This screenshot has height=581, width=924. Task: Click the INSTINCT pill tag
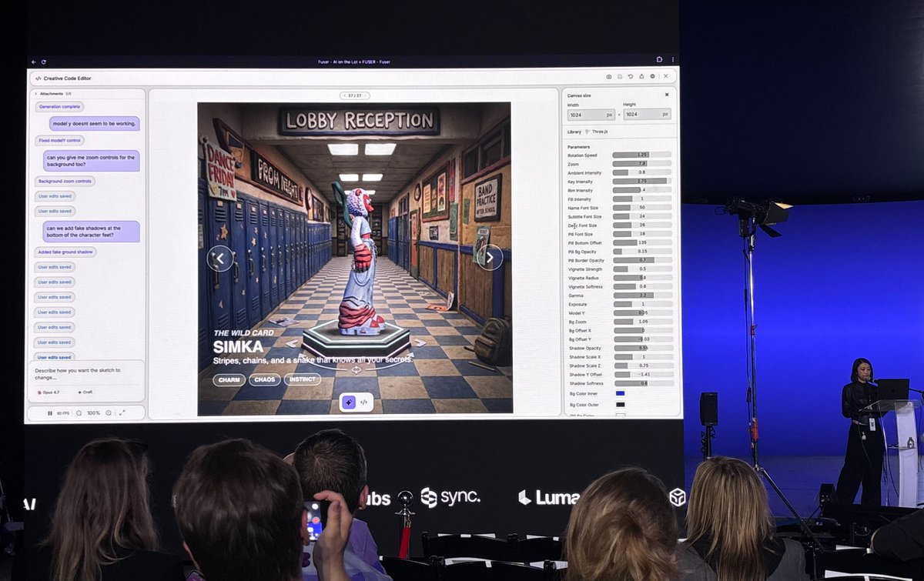[x=303, y=379]
